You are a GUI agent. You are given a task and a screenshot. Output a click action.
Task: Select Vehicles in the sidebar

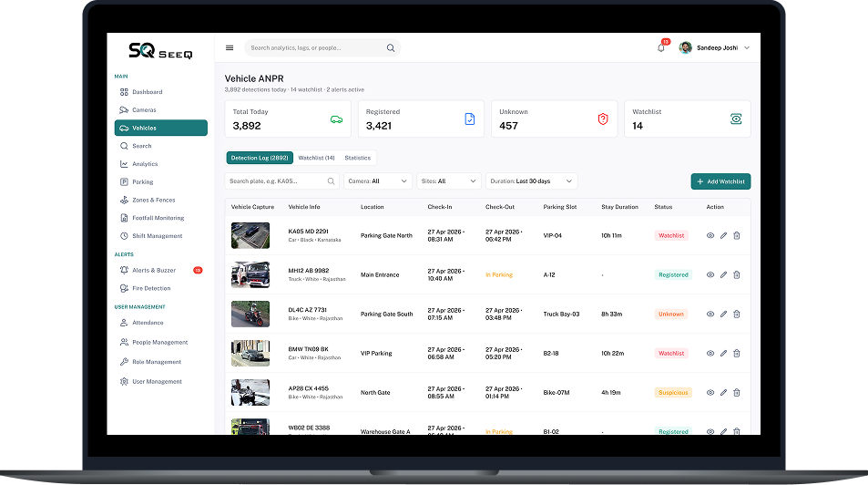pos(160,128)
